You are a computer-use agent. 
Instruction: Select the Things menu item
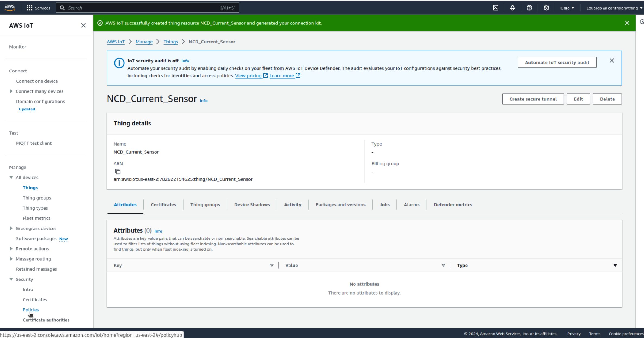(x=30, y=187)
